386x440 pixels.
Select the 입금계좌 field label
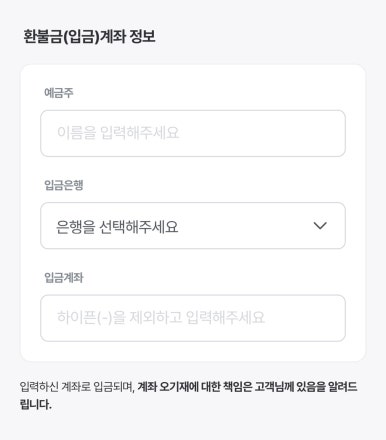[x=64, y=277]
